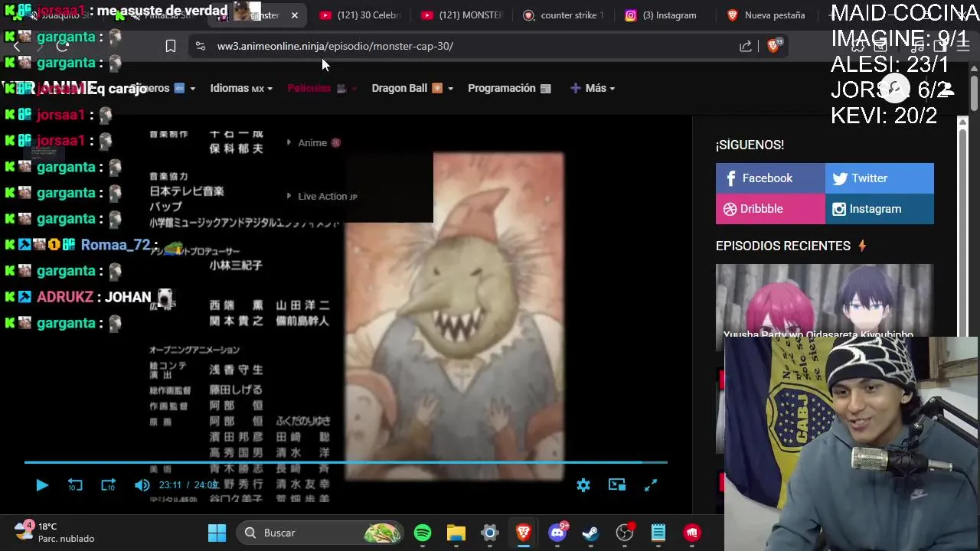Open the Dribbble social link

click(770, 209)
